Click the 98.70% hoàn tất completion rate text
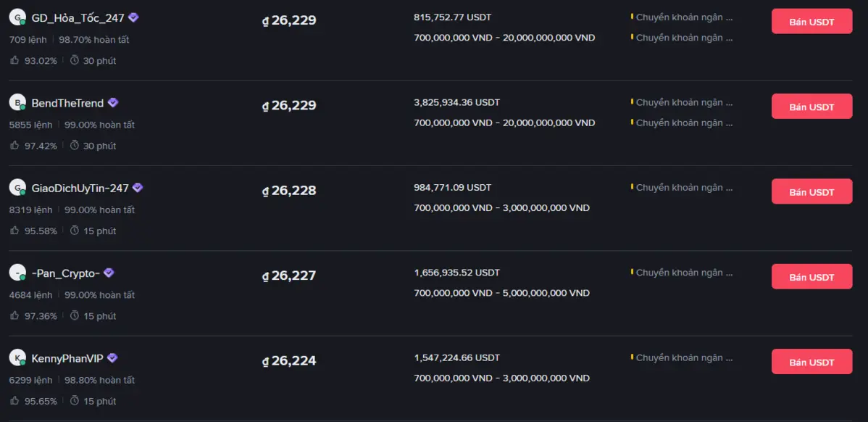The image size is (868, 422). [x=95, y=39]
